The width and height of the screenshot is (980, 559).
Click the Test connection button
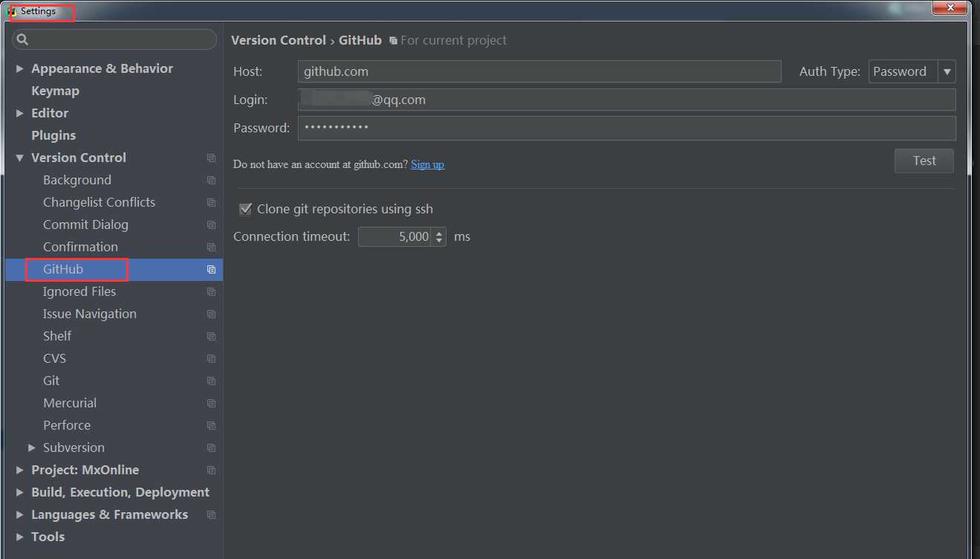924,161
